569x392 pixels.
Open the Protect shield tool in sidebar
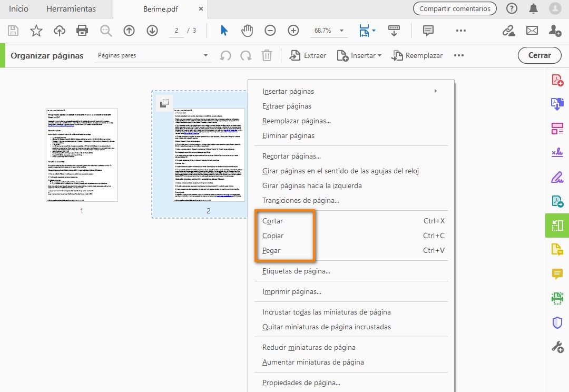[x=557, y=322]
